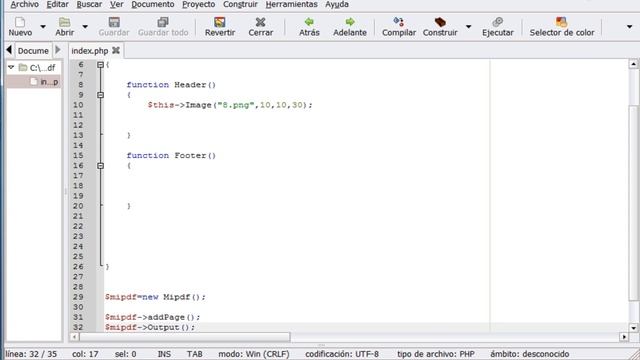Show next sidebar tab with right arrow
Viewport: 640px width, 360px height.
[58, 50]
